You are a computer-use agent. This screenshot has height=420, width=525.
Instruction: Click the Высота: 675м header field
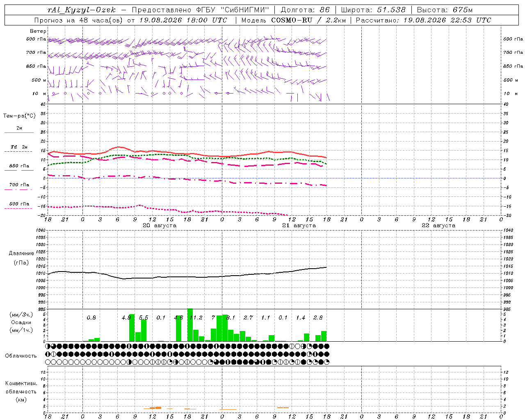[445, 10]
